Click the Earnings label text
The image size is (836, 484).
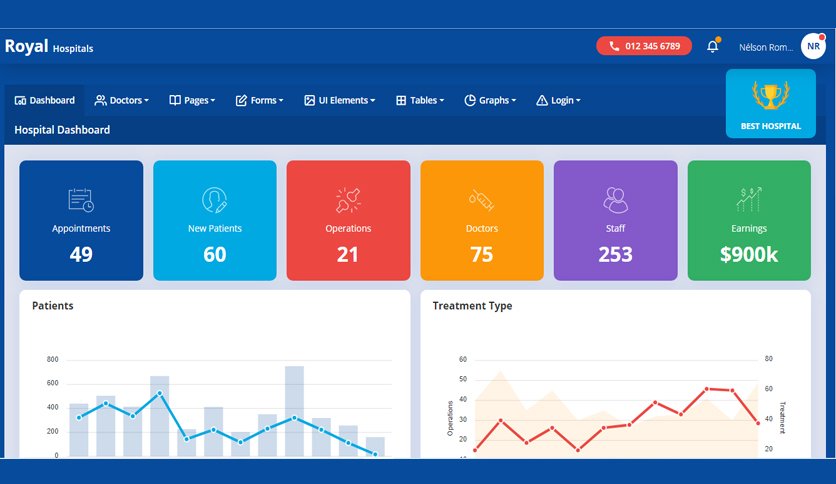click(749, 228)
